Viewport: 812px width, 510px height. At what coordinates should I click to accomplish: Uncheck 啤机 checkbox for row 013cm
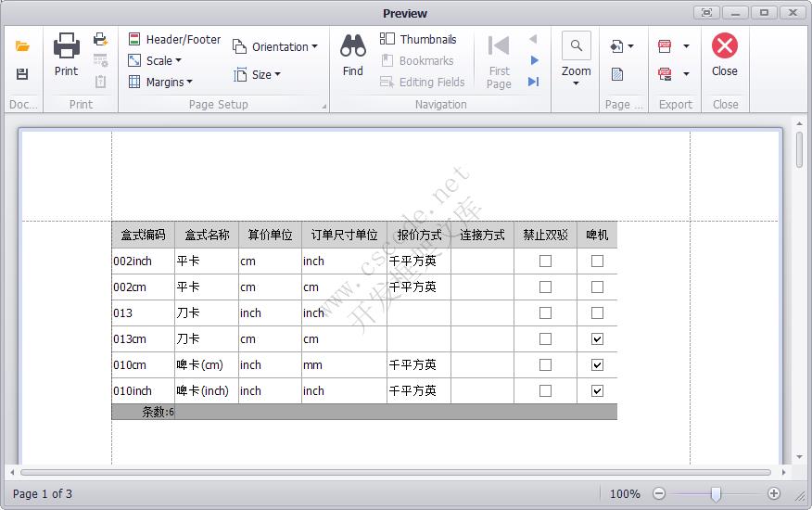pyautogui.click(x=597, y=339)
